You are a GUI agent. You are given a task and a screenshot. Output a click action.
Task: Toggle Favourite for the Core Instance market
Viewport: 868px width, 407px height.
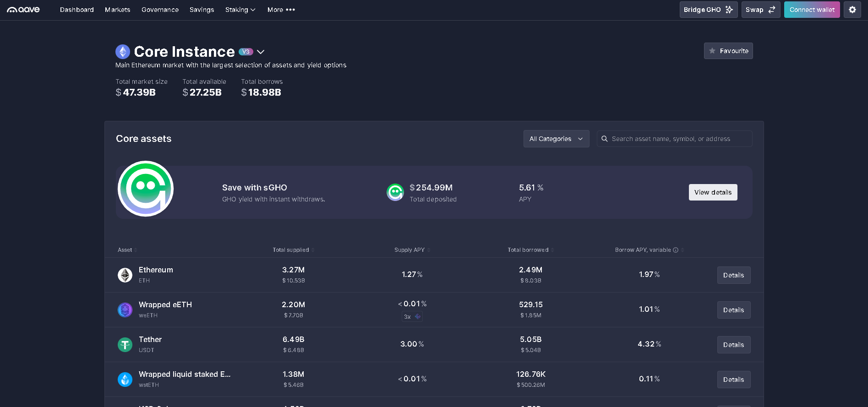pos(728,51)
